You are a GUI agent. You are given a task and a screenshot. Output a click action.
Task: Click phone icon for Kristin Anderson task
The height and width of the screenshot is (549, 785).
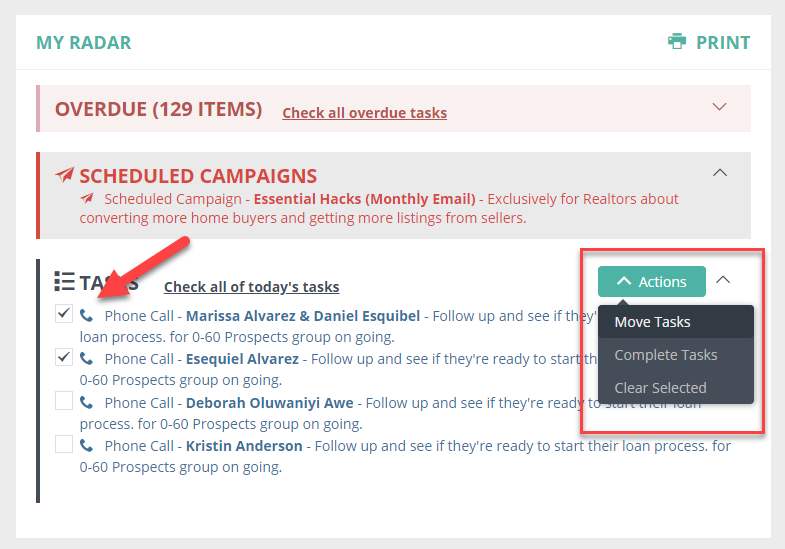87,445
